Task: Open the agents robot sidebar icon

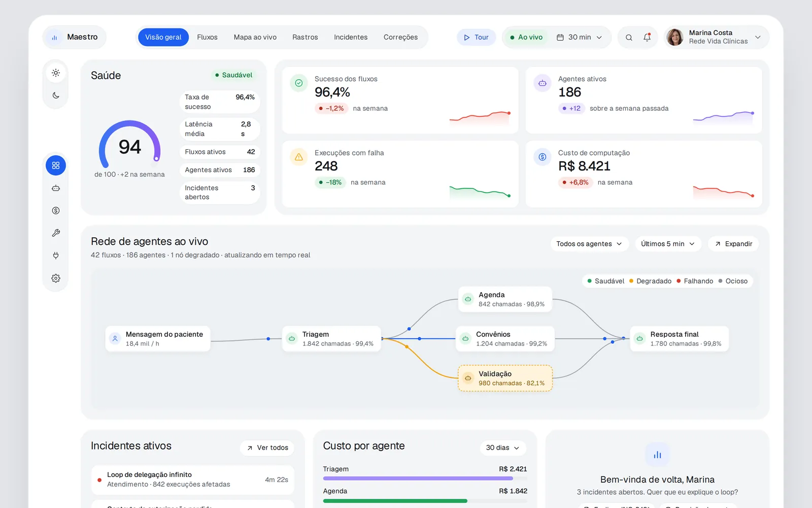Action: tap(56, 188)
